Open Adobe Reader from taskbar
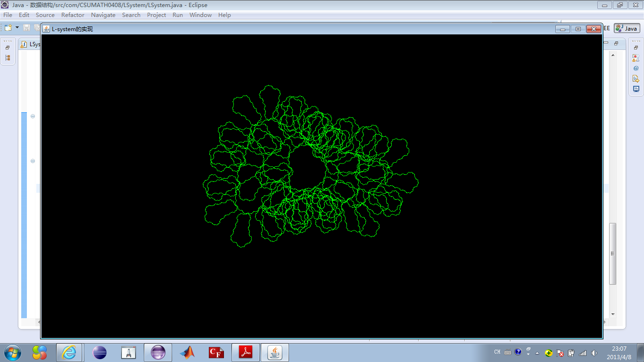 coord(246,352)
